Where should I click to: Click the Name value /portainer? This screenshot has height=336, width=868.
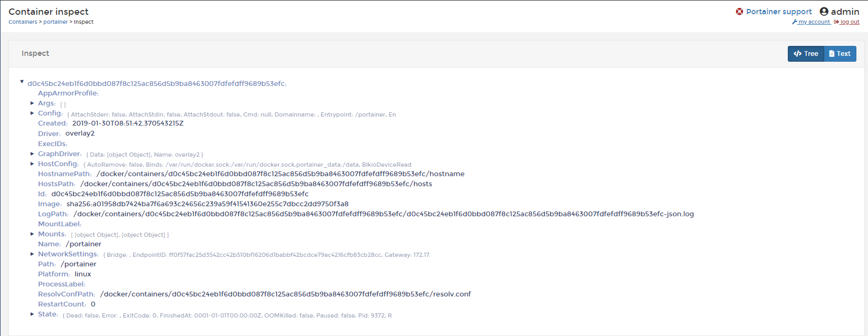(x=83, y=244)
